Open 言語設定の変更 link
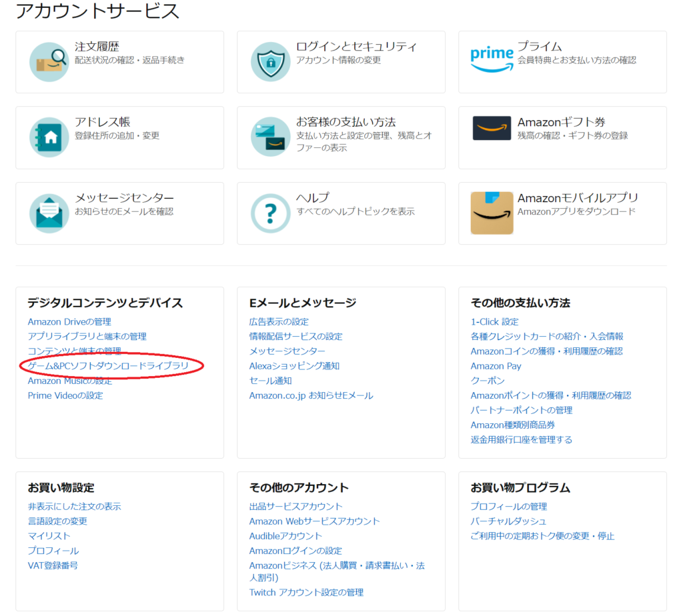The image size is (683, 616). (57, 521)
